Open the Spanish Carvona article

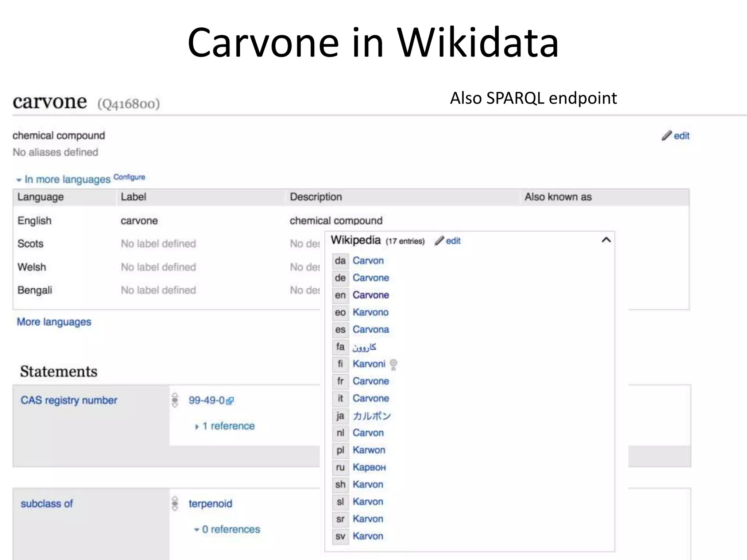tap(371, 329)
